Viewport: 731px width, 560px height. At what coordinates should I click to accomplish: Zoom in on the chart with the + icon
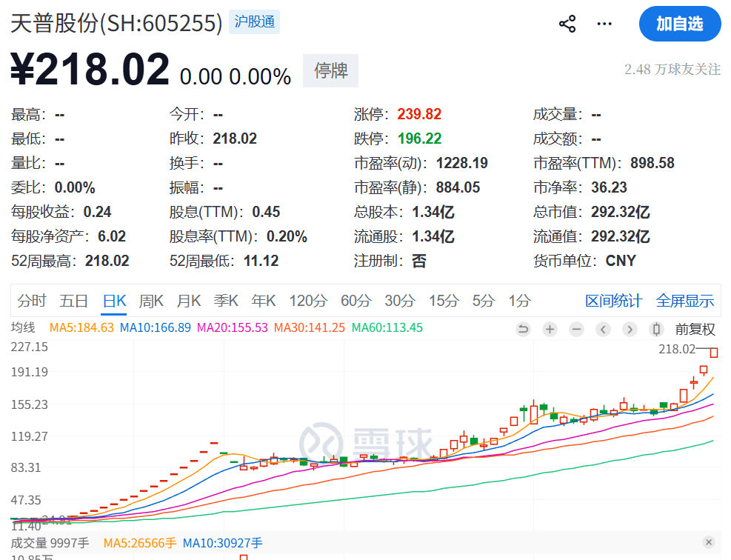(x=550, y=329)
